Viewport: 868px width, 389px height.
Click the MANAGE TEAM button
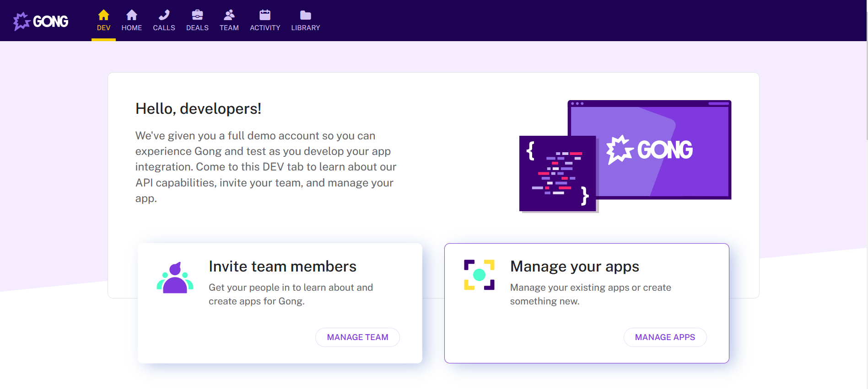coord(357,337)
